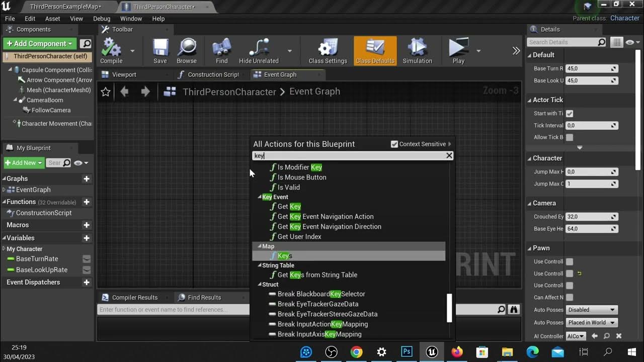The width and height of the screenshot is (644, 362).
Task: Go forward using graph right arrow
Action: (145, 92)
